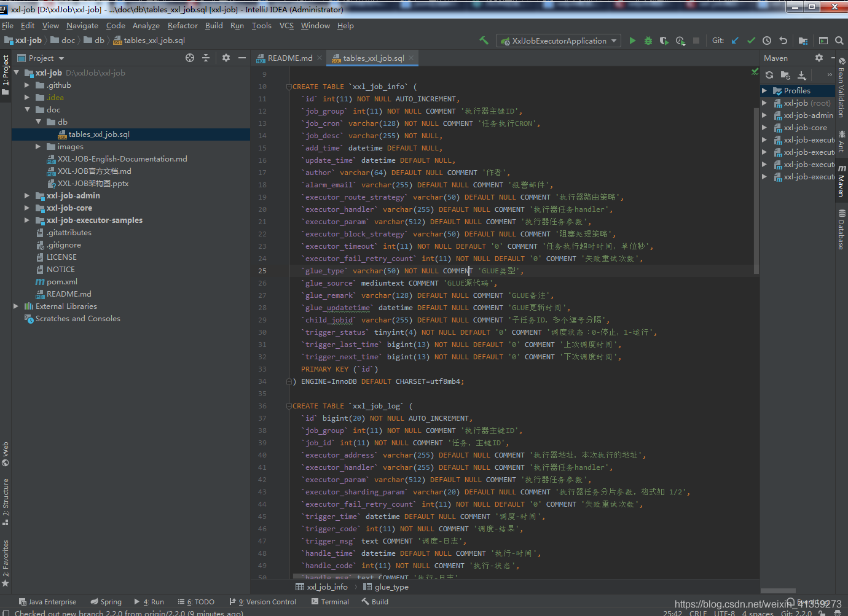848x616 pixels.
Task: Toggle the 2: Favorites tool window stripe
Action: point(6,563)
